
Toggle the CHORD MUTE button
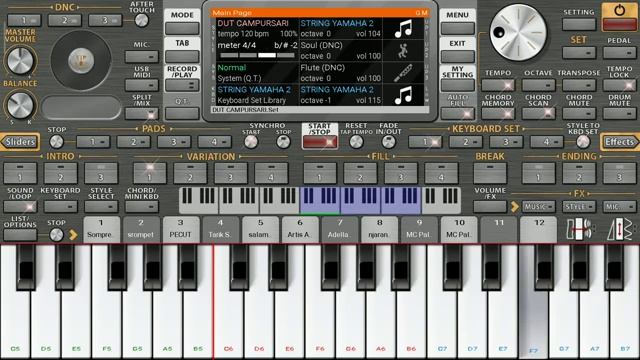[579, 113]
